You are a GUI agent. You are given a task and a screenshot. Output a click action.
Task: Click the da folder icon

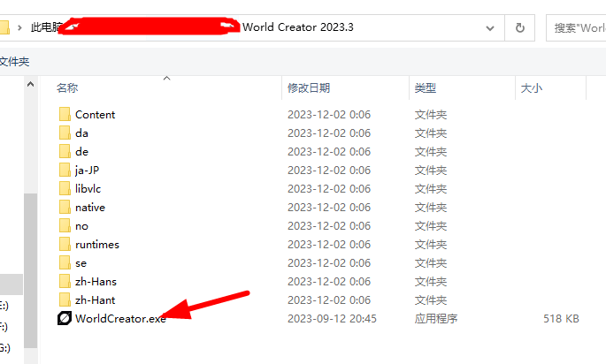[65, 133]
